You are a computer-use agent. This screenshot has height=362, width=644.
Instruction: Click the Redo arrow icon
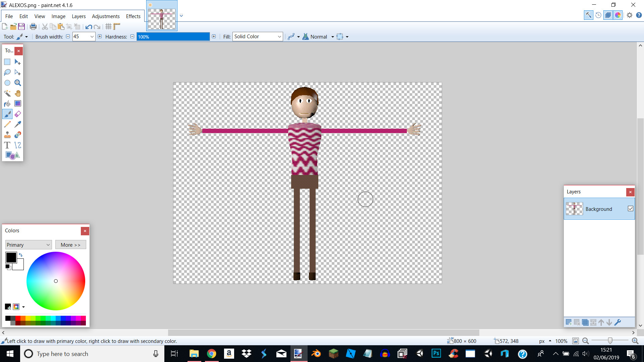coord(97,26)
